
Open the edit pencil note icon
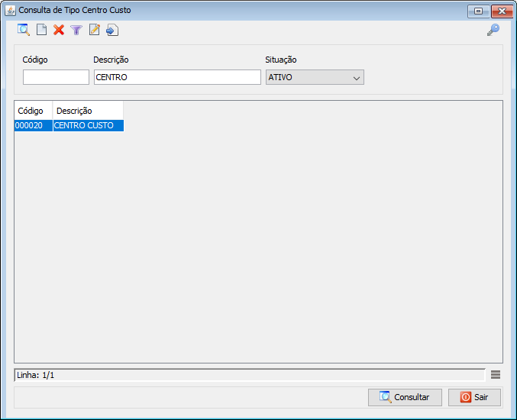tap(95, 30)
